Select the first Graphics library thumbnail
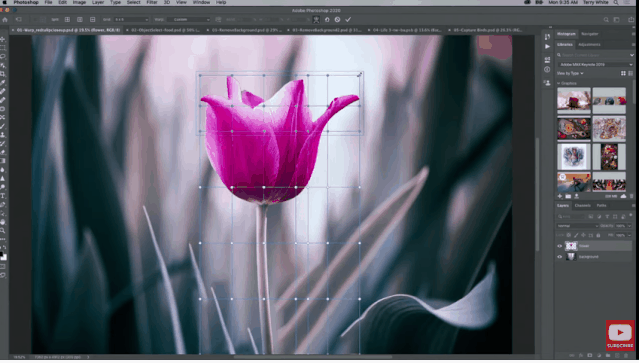 click(573, 100)
